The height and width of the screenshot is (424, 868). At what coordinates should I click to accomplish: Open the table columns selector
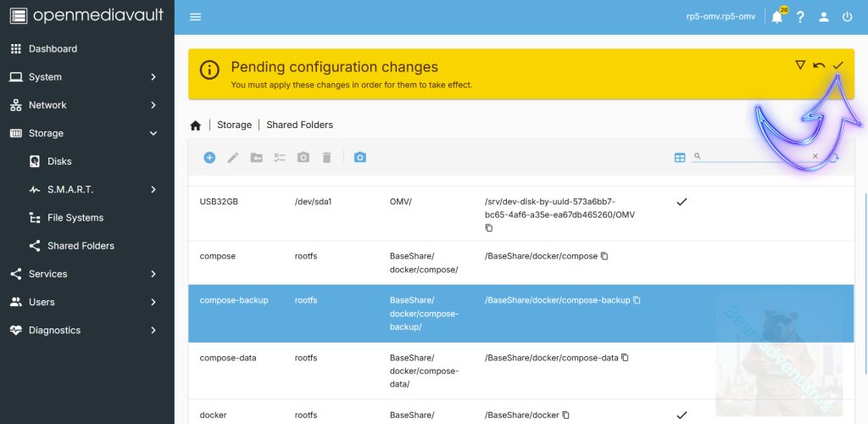[x=680, y=158]
